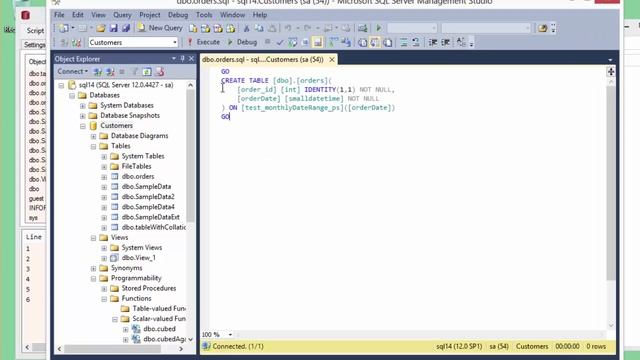This screenshot has height=360, width=640.
Task: Click the Specify Template Values icon
Action: [x=461, y=42]
